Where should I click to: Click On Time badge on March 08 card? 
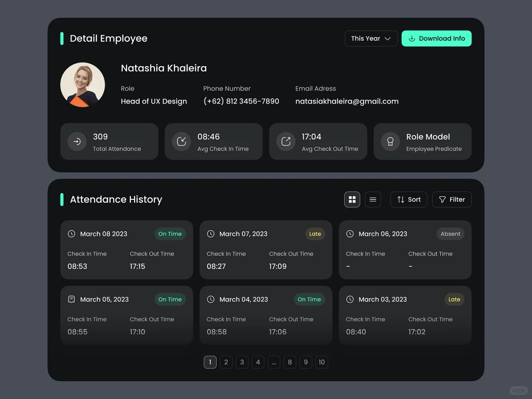click(x=170, y=234)
